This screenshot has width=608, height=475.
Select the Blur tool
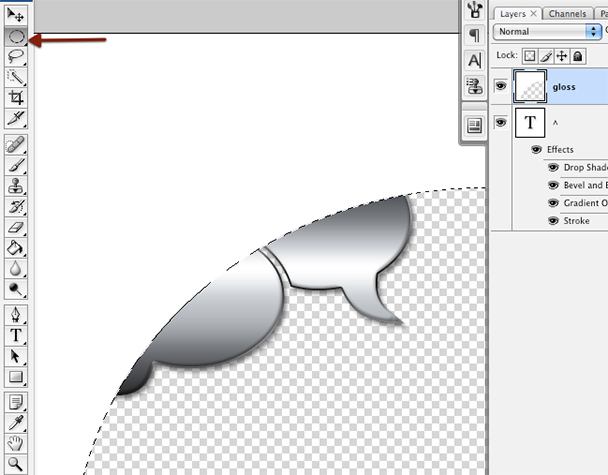click(x=16, y=268)
